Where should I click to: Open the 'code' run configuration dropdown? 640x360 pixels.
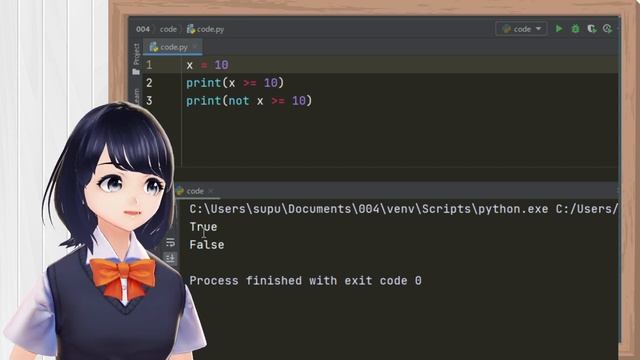click(x=521, y=29)
